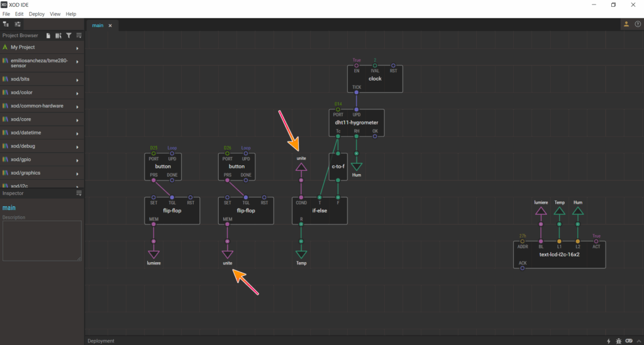The width and height of the screenshot is (644, 345).
Task: Expand My Project in Project Browser
Action: pyautogui.click(x=77, y=48)
